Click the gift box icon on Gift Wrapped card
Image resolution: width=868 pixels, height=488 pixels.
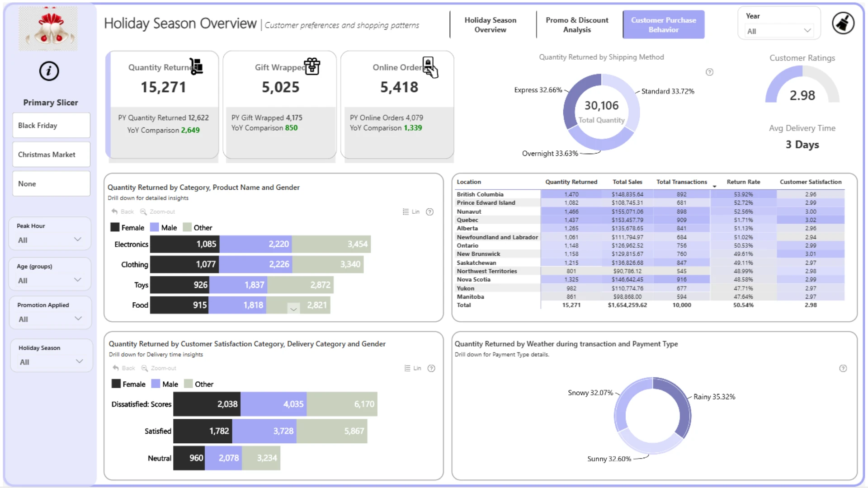pos(312,66)
